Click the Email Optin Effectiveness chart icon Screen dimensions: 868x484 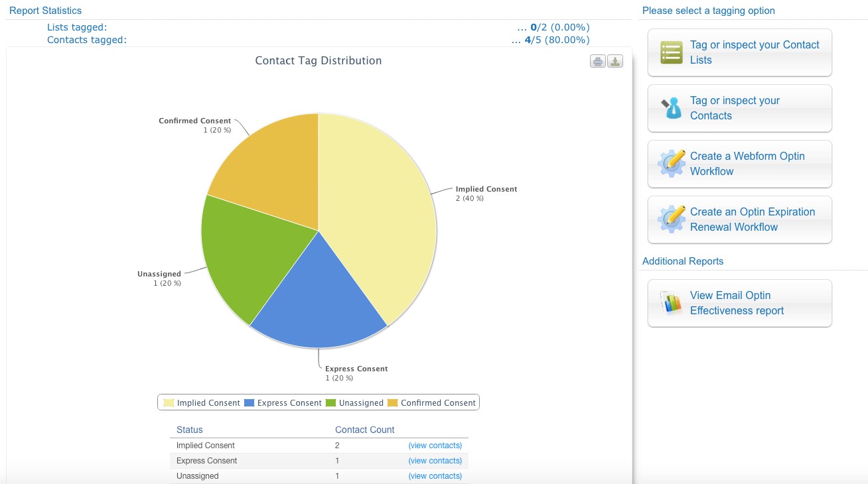pos(672,303)
